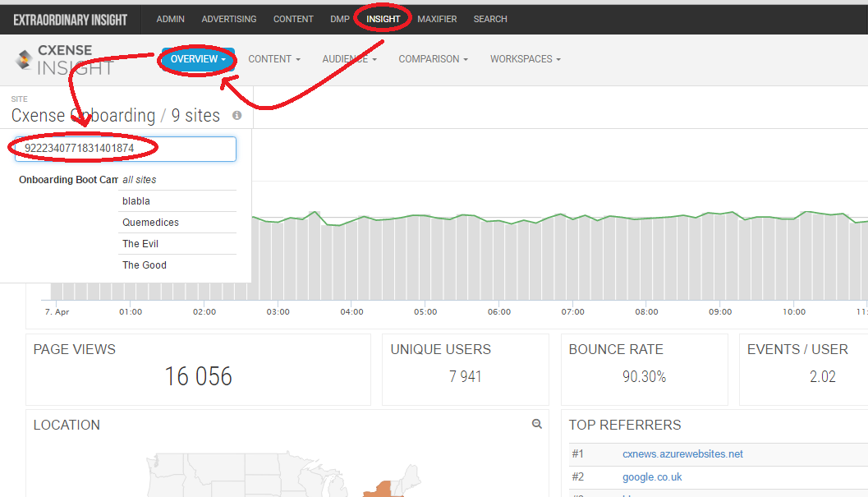Screen dimensions: 868x497
Task: Expand the Comparison dropdown
Action: [x=433, y=59]
